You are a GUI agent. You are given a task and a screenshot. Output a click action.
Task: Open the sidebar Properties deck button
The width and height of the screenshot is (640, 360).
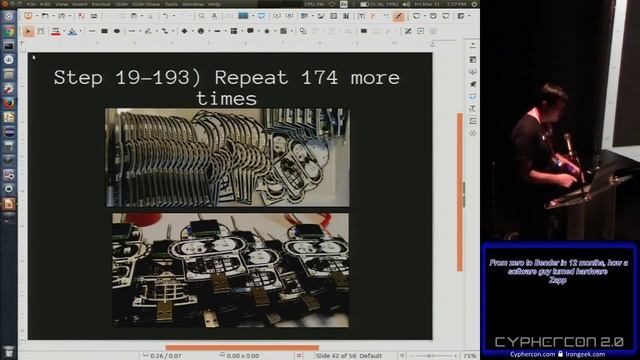(x=473, y=60)
